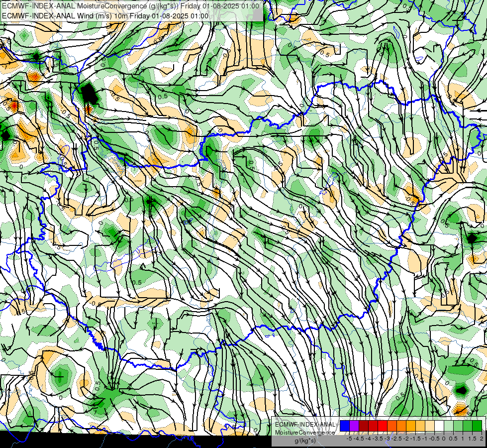Click the -3.5 tick label on color scale
487x448 pixels.
point(378,439)
